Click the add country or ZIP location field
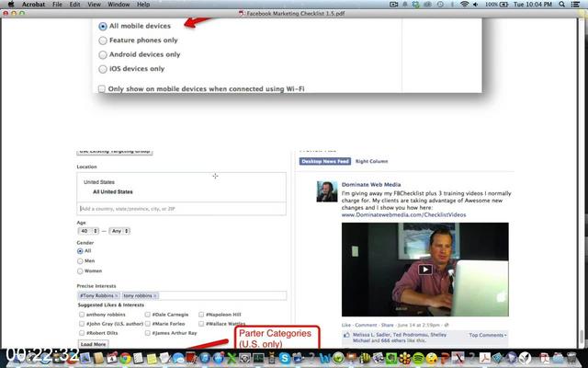Viewport: 588px width, 368px height. pyautogui.click(x=182, y=209)
